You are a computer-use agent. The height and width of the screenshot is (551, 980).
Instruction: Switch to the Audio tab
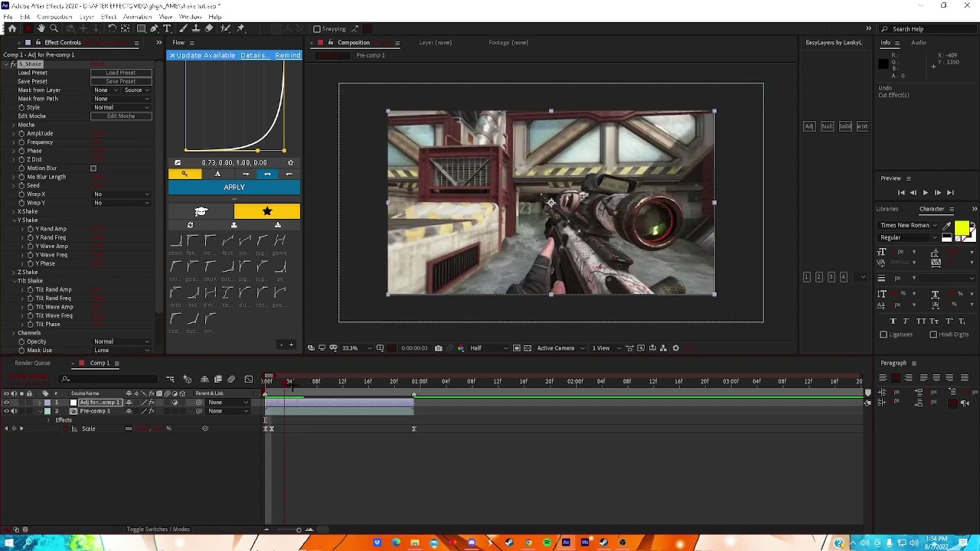919,43
